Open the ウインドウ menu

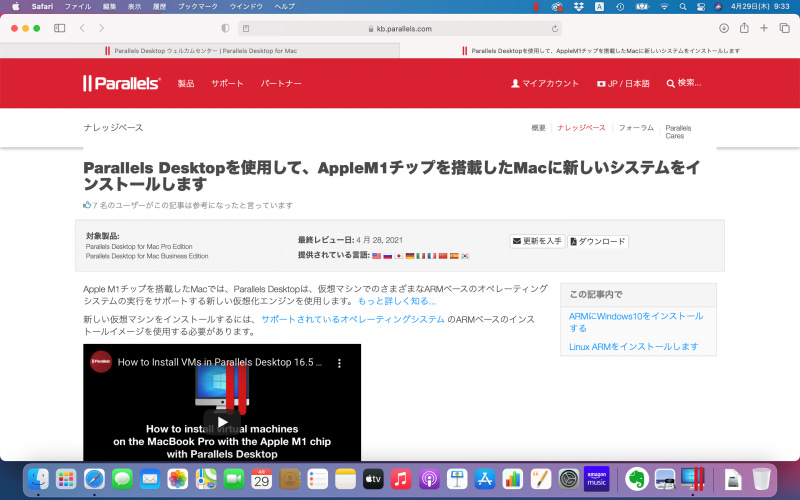coord(246,7)
